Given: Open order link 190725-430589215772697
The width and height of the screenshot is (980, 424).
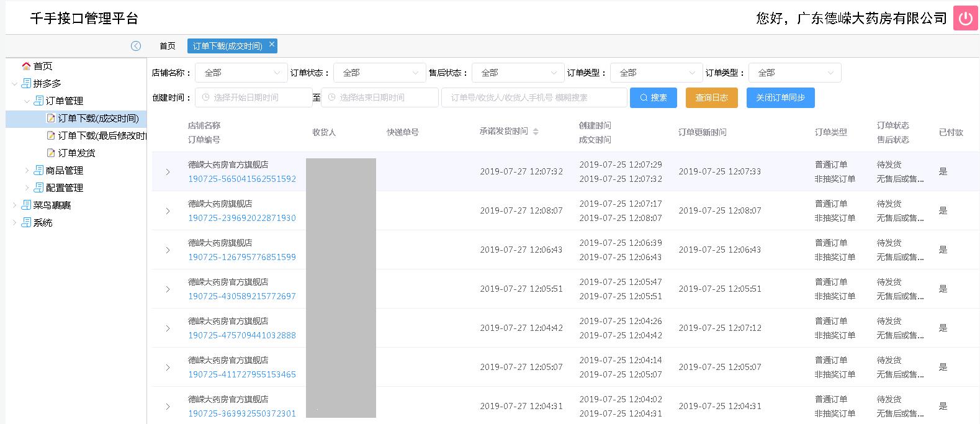Looking at the screenshot, I should tap(242, 296).
